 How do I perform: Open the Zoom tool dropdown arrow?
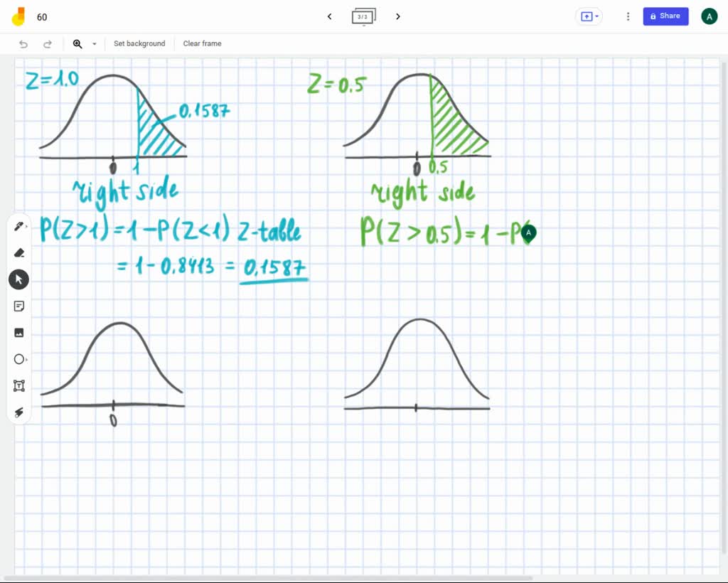coord(94,43)
